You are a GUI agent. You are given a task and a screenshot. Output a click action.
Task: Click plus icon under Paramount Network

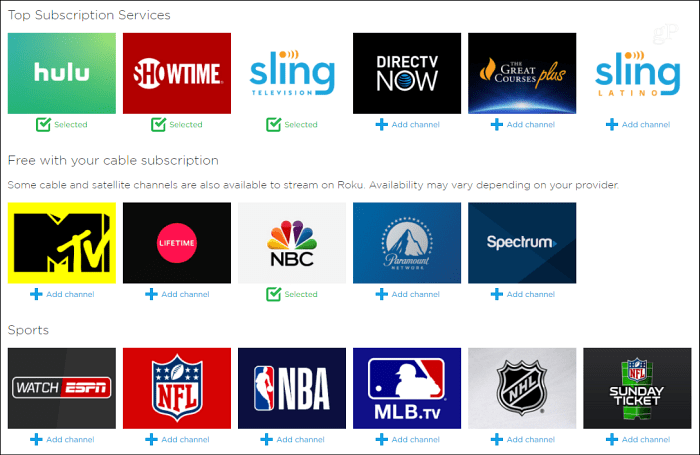[382, 294]
